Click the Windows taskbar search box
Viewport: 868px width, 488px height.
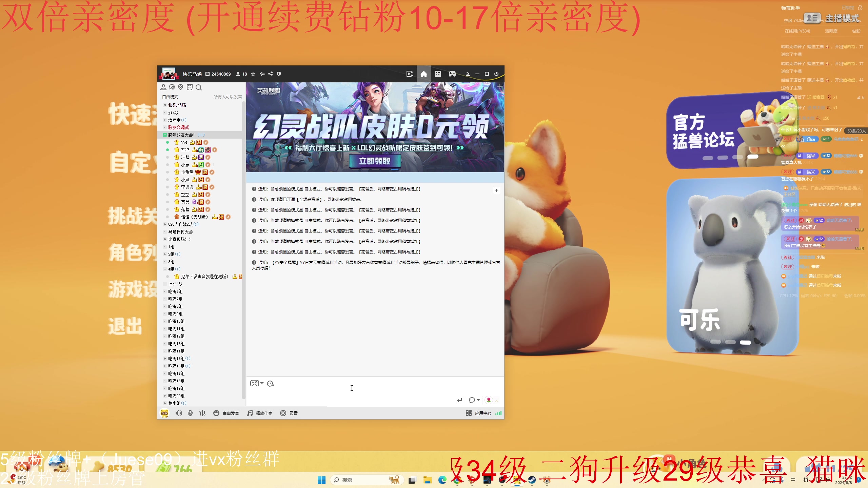[x=367, y=480]
